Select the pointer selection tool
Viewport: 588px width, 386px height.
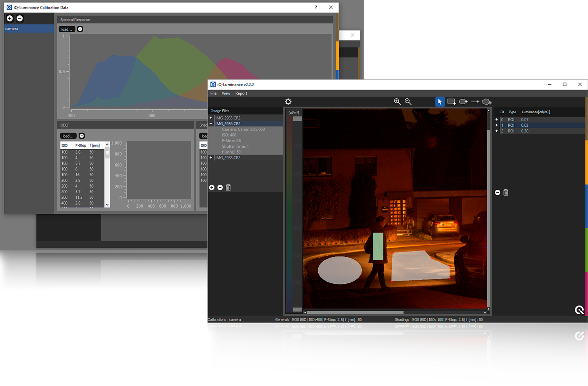coord(440,101)
